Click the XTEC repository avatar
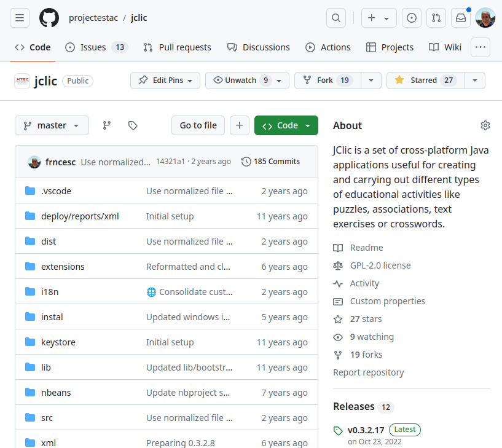The width and height of the screenshot is (502, 448). pyautogui.click(x=22, y=81)
